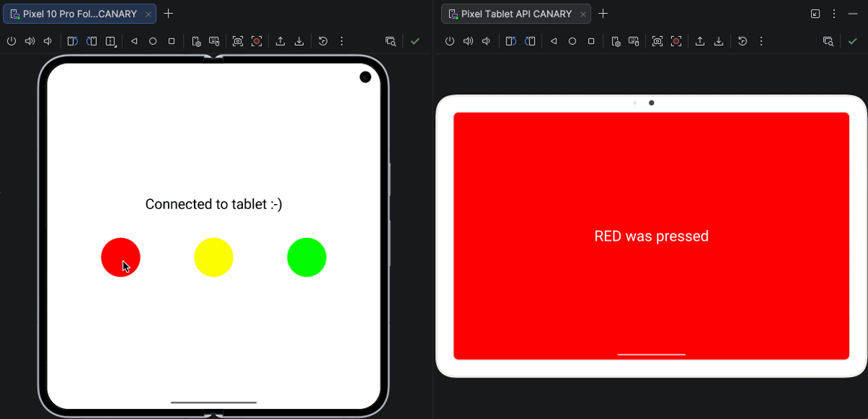Open snapshot restore icon on Pixel Fold toolbar
This screenshot has width=868, height=419.
click(x=323, y=41)
